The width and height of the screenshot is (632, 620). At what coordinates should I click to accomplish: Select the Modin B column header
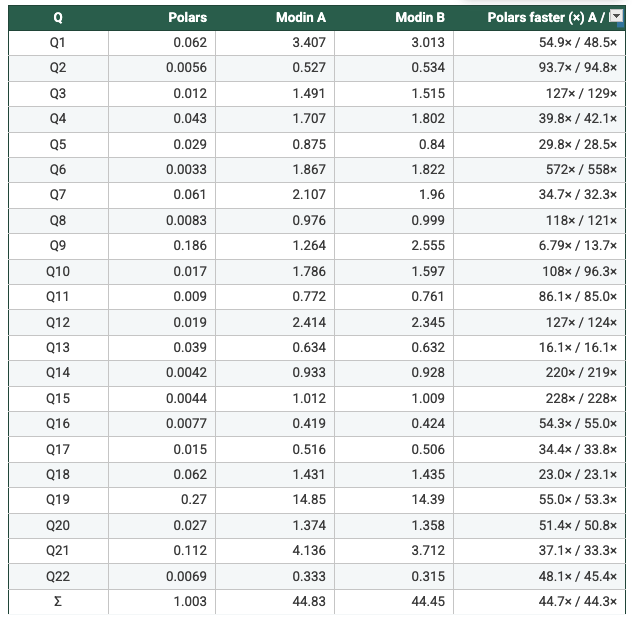point(420,18)
